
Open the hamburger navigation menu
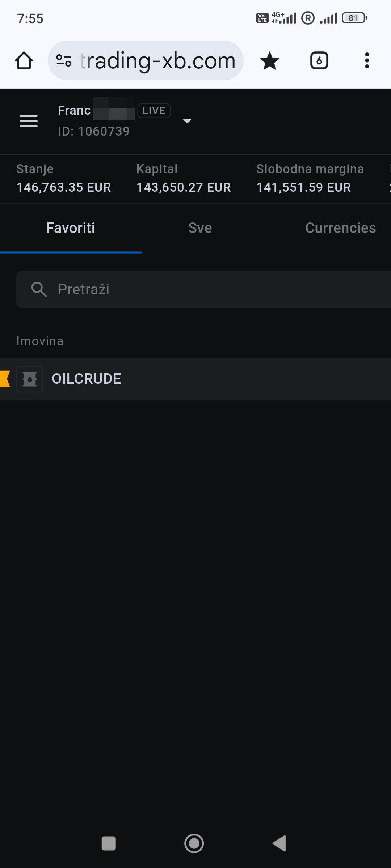[x=29, y=121]
